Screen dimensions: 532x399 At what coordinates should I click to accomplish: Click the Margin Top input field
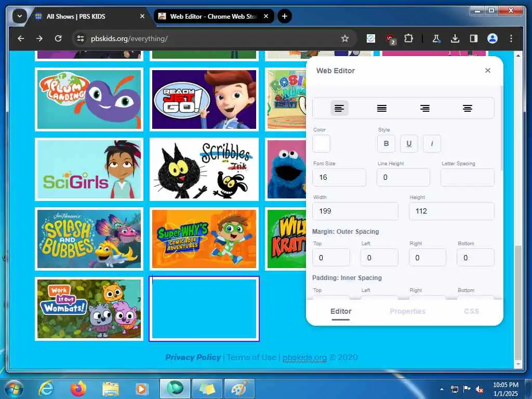point(331,258)
